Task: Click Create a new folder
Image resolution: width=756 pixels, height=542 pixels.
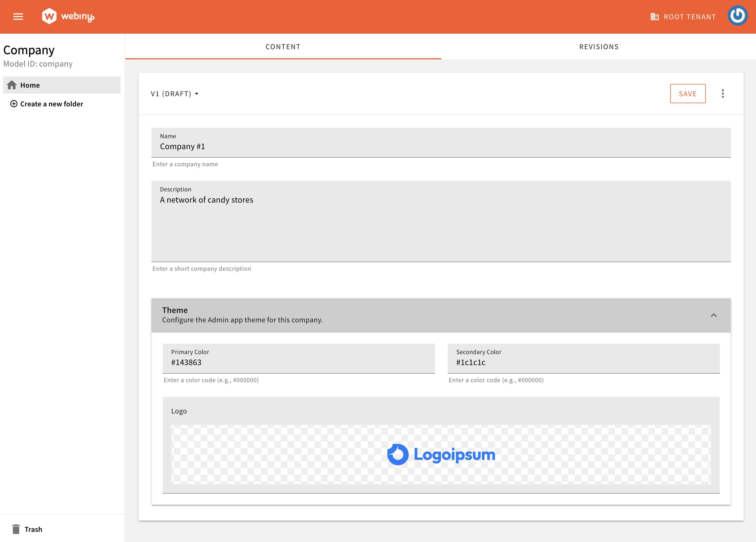Action: [x=52, y=104]
